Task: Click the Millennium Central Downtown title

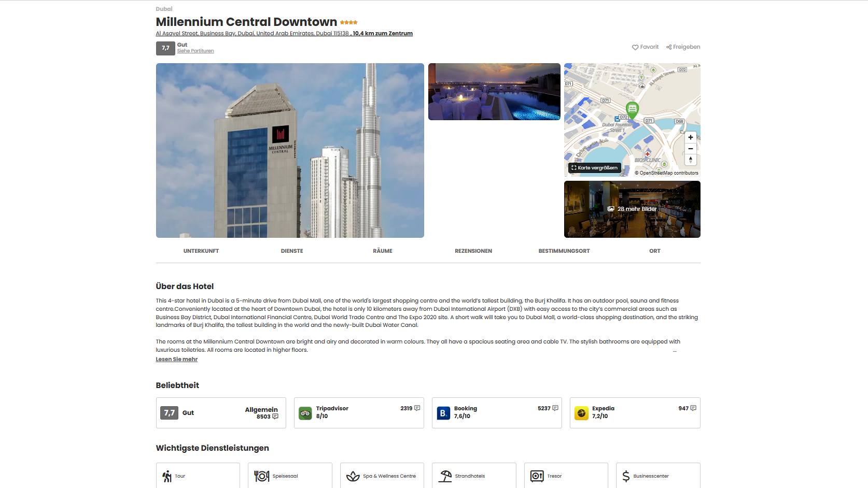Action: [x=246, y=22]
